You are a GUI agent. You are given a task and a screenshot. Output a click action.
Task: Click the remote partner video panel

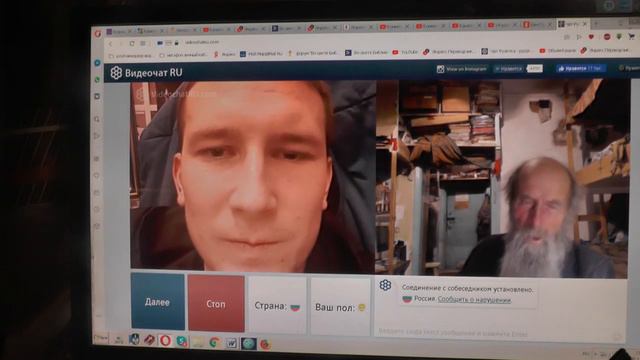point(502,178)
